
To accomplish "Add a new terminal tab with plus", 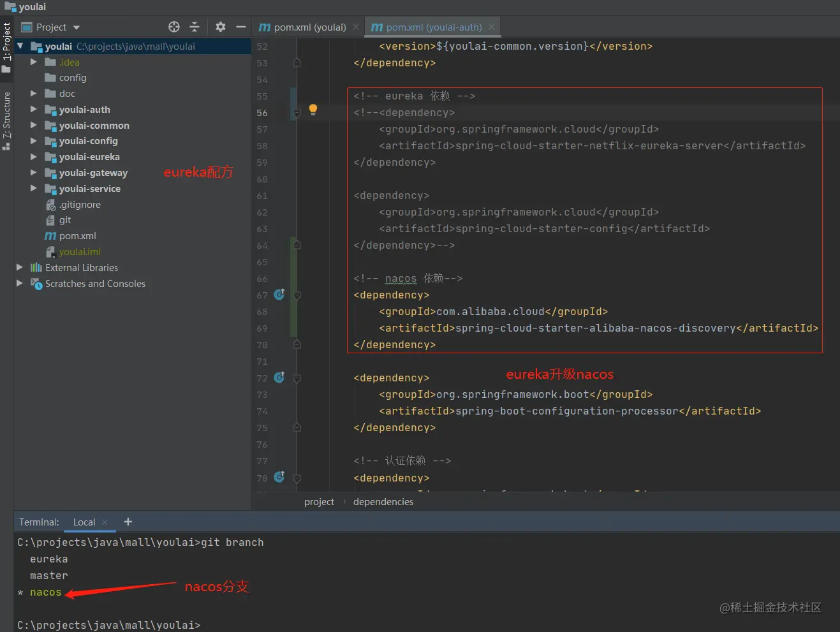I will [x=128, y=522].
